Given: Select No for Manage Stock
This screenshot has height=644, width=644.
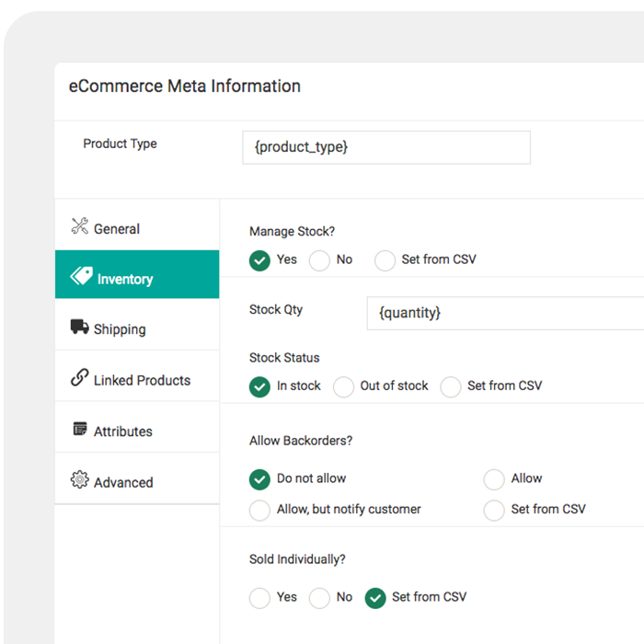Looking at the screenshot, I should pyautogui.click(x=319, y=260).
